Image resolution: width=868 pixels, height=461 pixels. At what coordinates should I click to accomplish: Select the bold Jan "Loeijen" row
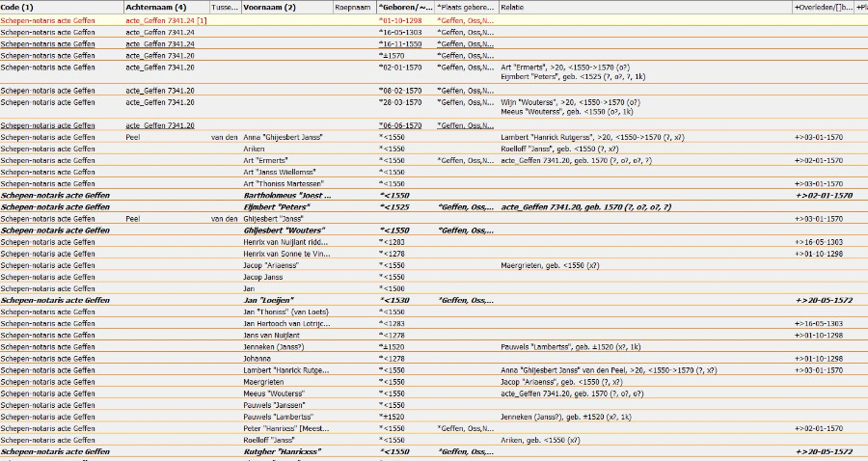pos(270,300)
